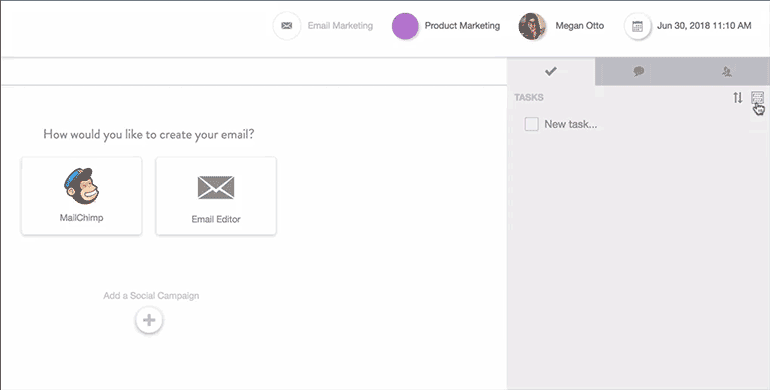Viewport: 770px width, 390px height.
Task: Click the New task input field
Action: [x=571, y=124]
